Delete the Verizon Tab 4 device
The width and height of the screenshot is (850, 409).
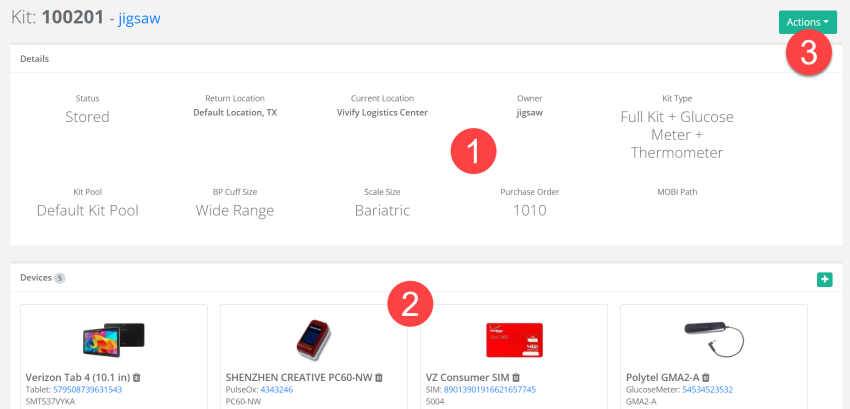(137, 377)
